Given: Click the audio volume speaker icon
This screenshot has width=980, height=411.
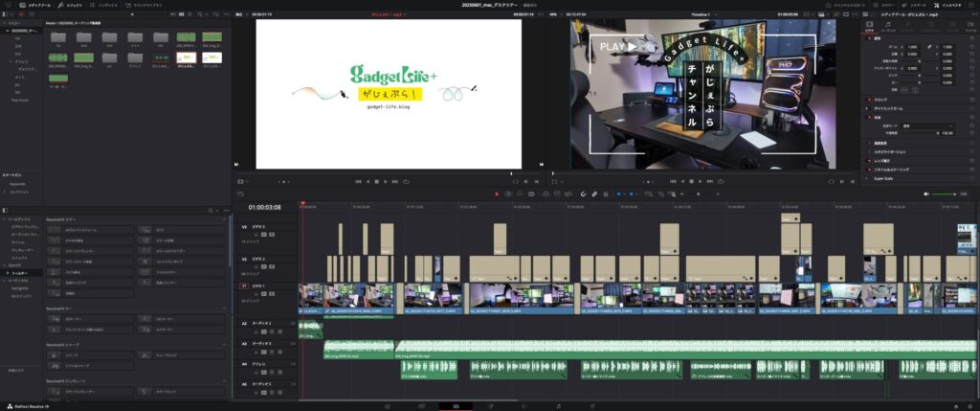Looking at the screenshot, I should [x=926, y=194].
